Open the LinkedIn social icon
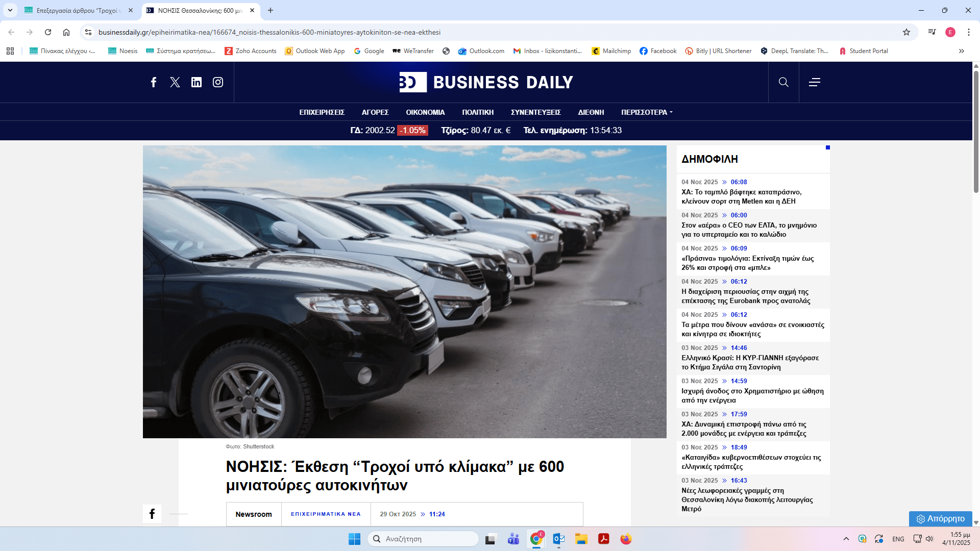This screenshot has width=980, height=551. pyautogui.click(x=197, y=82)
